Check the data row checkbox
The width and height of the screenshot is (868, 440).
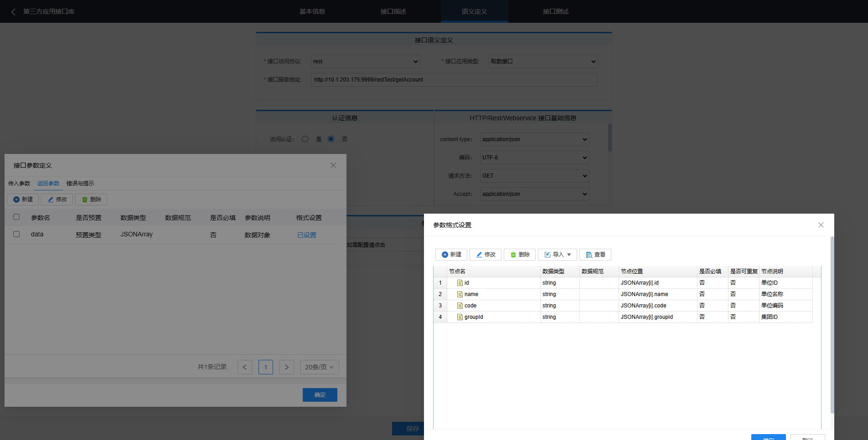tap(16, 234)
